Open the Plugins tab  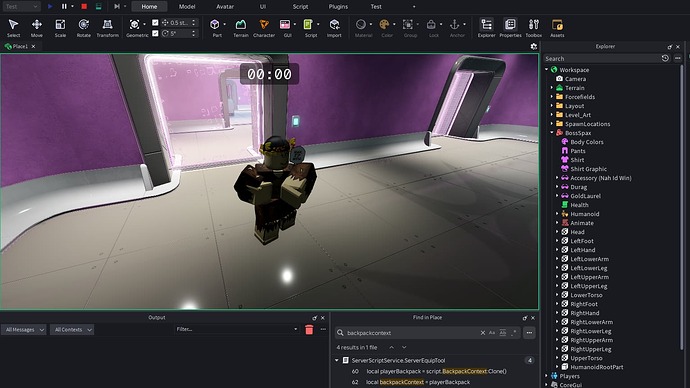tap(338, 6)
